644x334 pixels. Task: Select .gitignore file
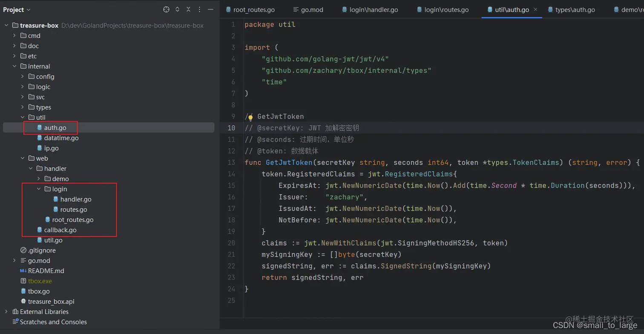point(42,250)
